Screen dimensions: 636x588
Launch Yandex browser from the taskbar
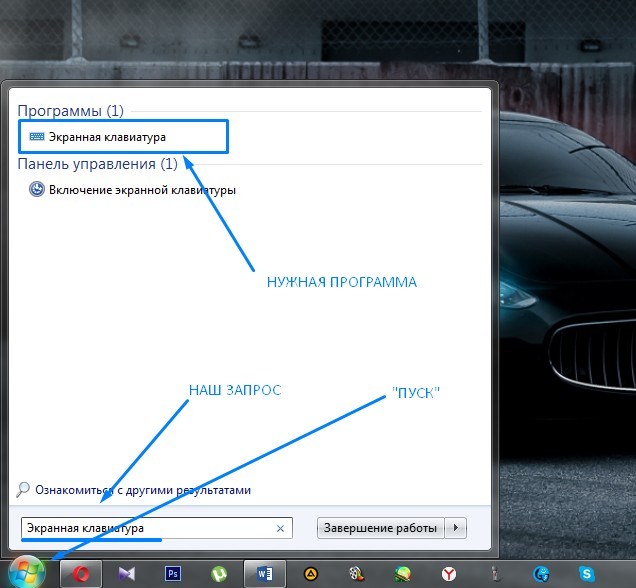pos(449,574)
